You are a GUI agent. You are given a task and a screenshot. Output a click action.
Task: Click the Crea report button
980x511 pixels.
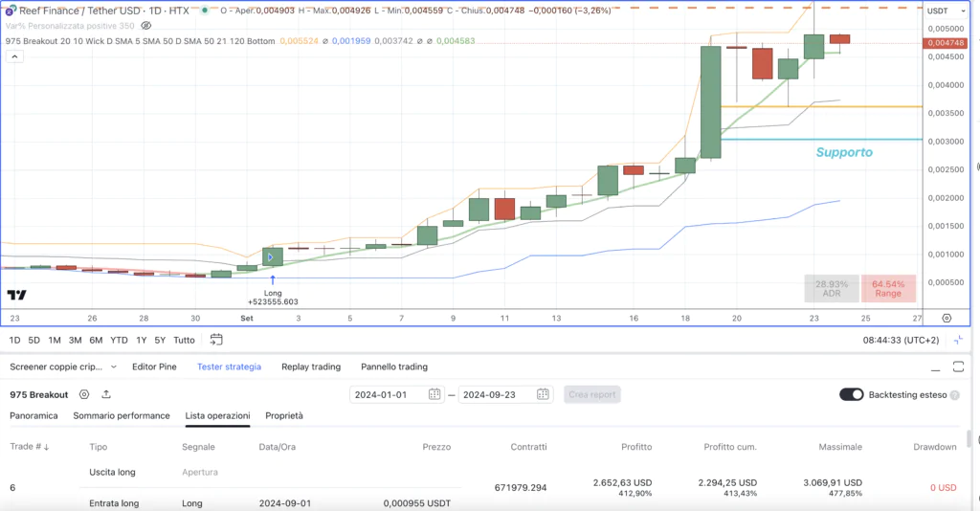(x=591, y=394)
